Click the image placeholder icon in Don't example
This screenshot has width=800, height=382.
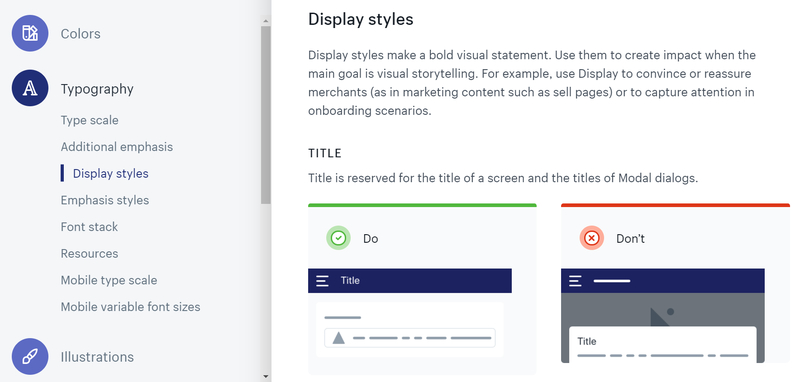pyautogui.click(x=662, y=317)
